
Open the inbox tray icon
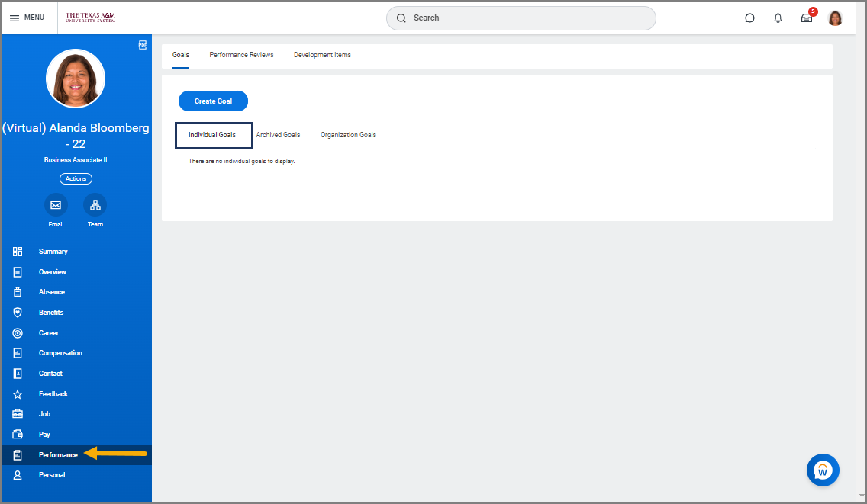(x=806, y=18)
